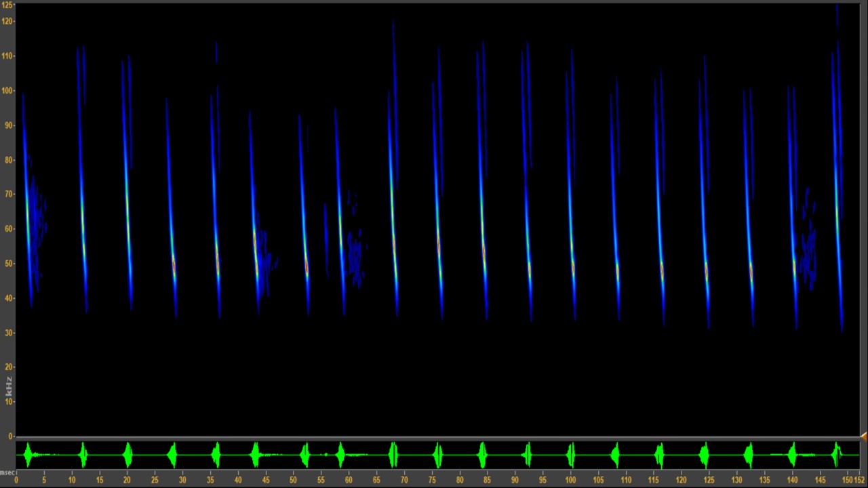Click the gray divider bar above the waveform
The image size is (868, 488).
(434, 438)
